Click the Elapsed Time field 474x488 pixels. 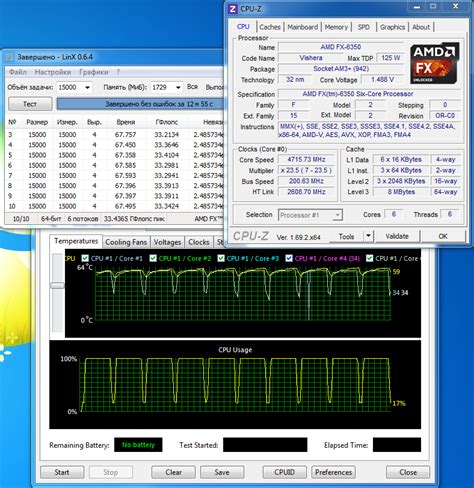[397, 445]
